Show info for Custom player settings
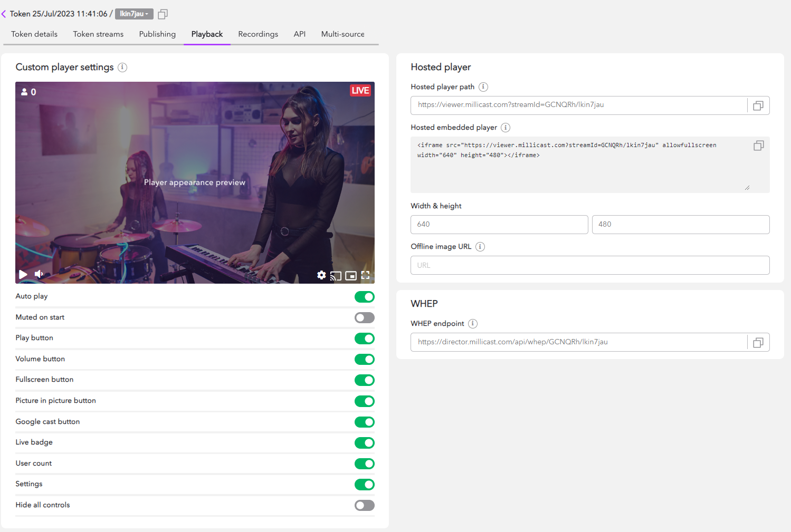The image size is (791, 532). tap(122, 67)
